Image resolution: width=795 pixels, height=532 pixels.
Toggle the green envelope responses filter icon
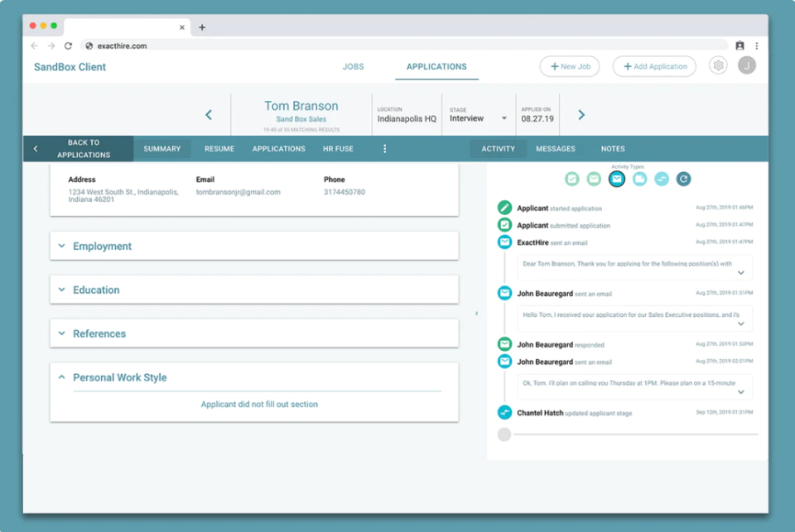click(594, 179)
